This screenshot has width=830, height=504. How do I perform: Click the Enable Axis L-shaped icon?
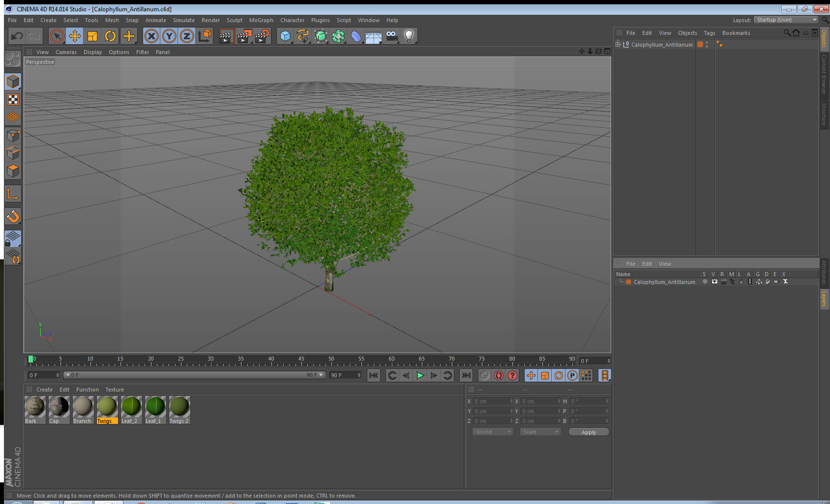pos(13,194)
